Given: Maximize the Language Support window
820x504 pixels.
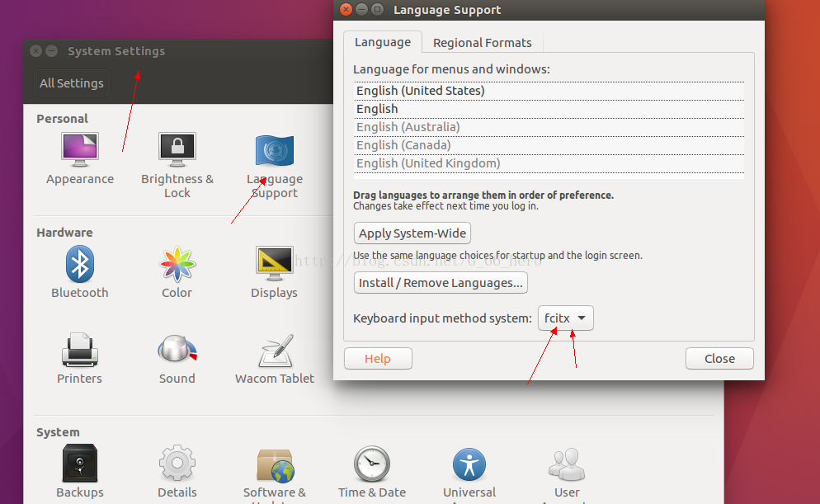Looking at the screenshot, I should [x=377, y=9].
